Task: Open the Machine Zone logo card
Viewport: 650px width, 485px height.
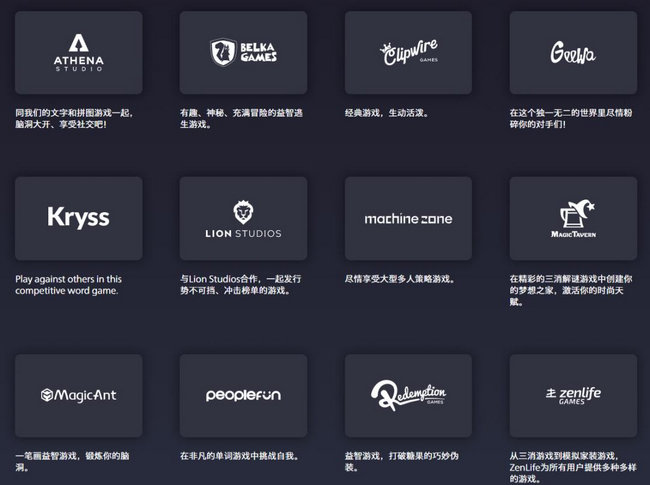Action: [408, 218]
